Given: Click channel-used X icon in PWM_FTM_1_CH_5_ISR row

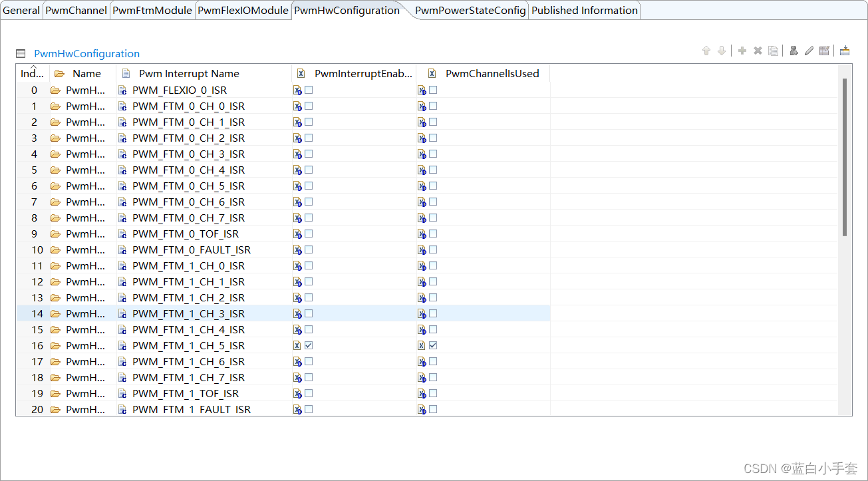Looking at the screenshot, I should click(x=422, y=345).
